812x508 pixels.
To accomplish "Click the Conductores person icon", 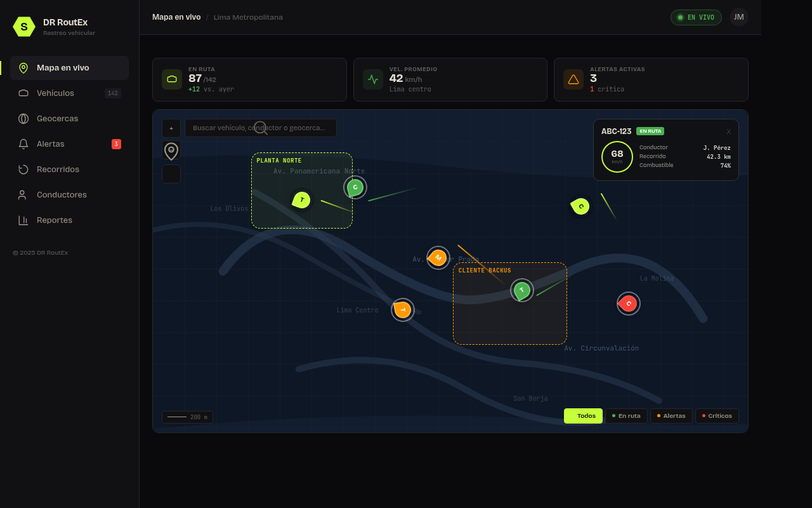I will [x=23, y=195].
